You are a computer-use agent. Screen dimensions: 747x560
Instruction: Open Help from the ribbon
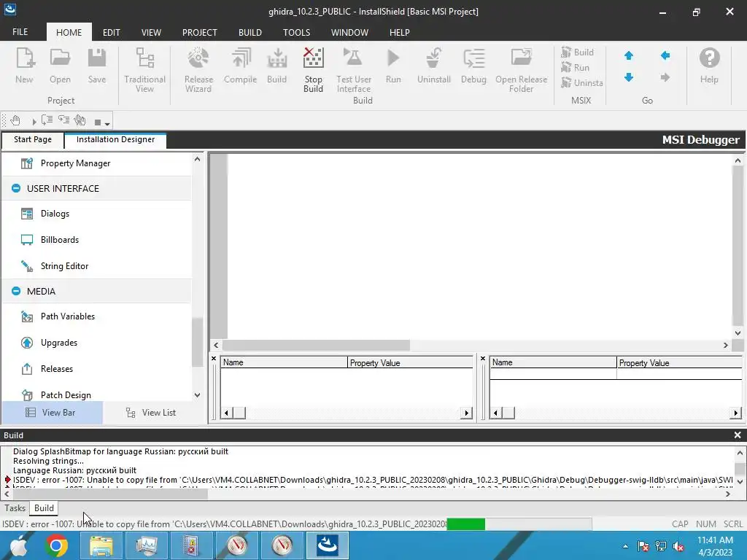709,66
